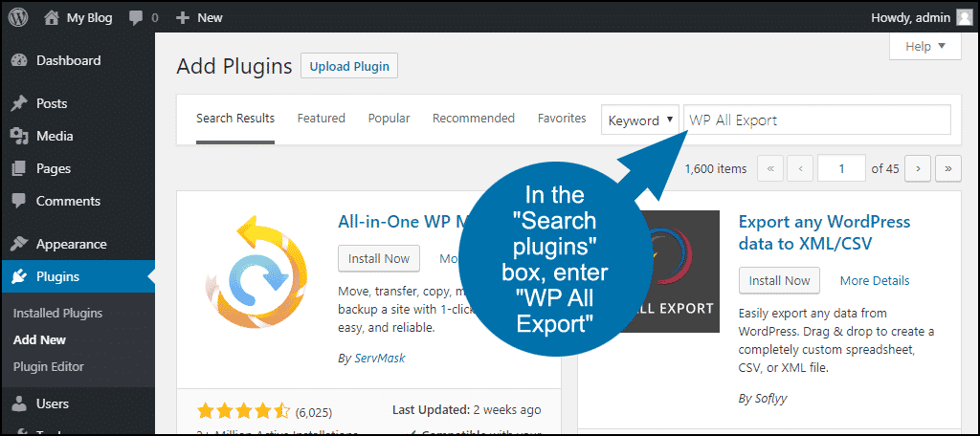Open the Users menu label
Viewport: 980px width, 436px height.
coord(53,404)
